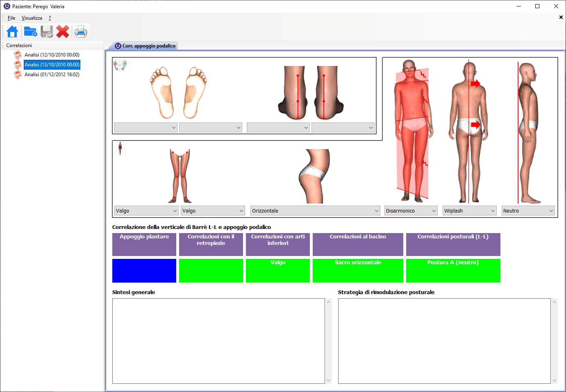Open the Visualizza menu
The height and width of the screenshot is (392, 566).
pos(32,18)
